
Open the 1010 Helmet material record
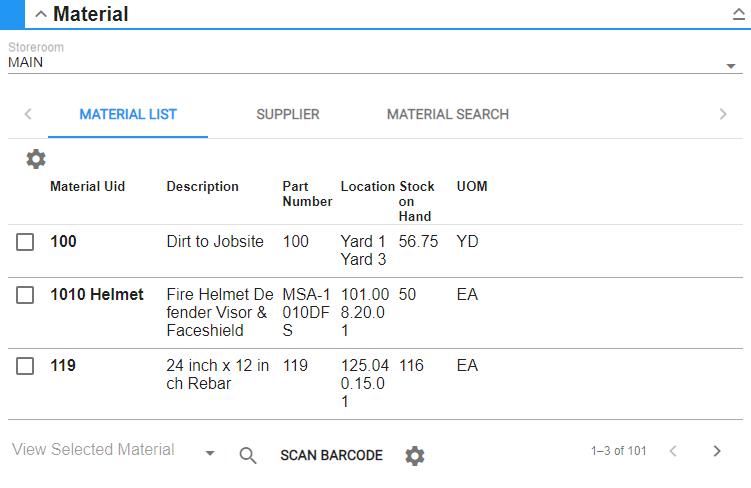click(x=97, y=295)
